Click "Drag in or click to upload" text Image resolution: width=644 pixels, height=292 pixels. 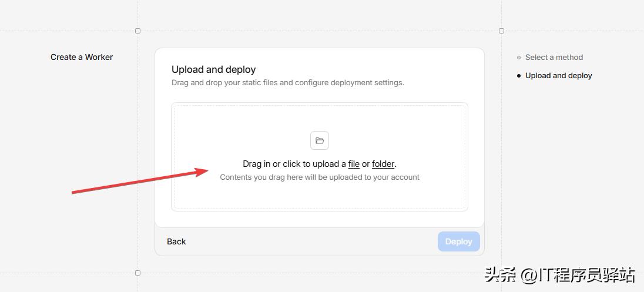click(x=294, y=164)
